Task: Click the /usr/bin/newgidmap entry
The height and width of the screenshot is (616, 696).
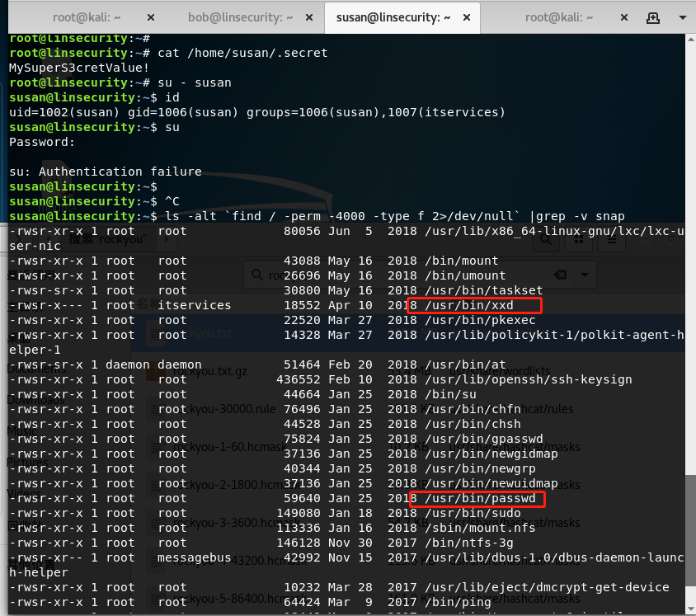Action: [491, 454]
